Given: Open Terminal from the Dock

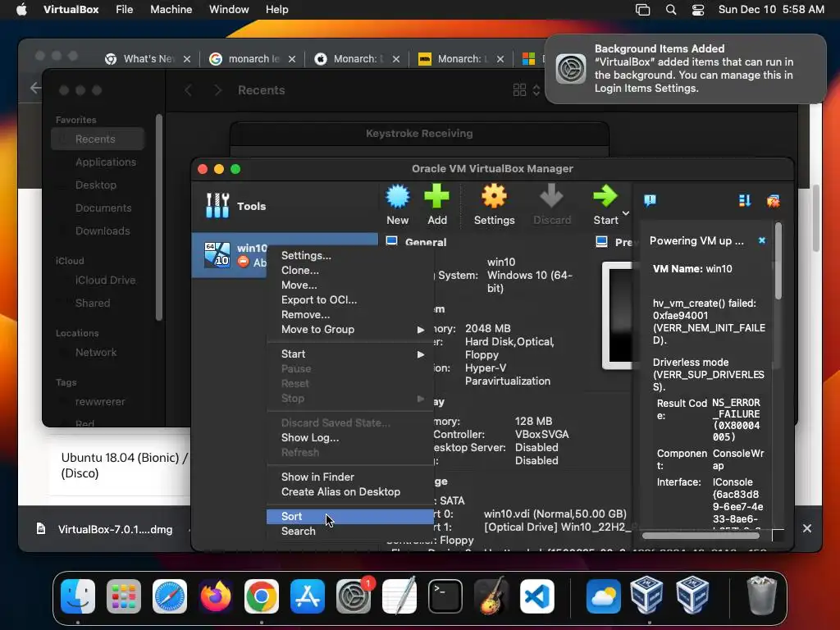Looking at the screenshot, I should (x=445, y=596).
